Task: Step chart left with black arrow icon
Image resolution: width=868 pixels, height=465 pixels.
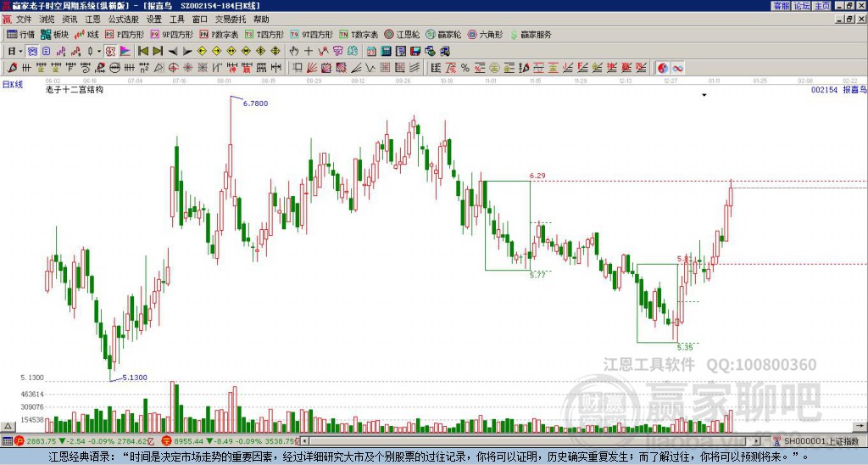Action: click(173, 51)
